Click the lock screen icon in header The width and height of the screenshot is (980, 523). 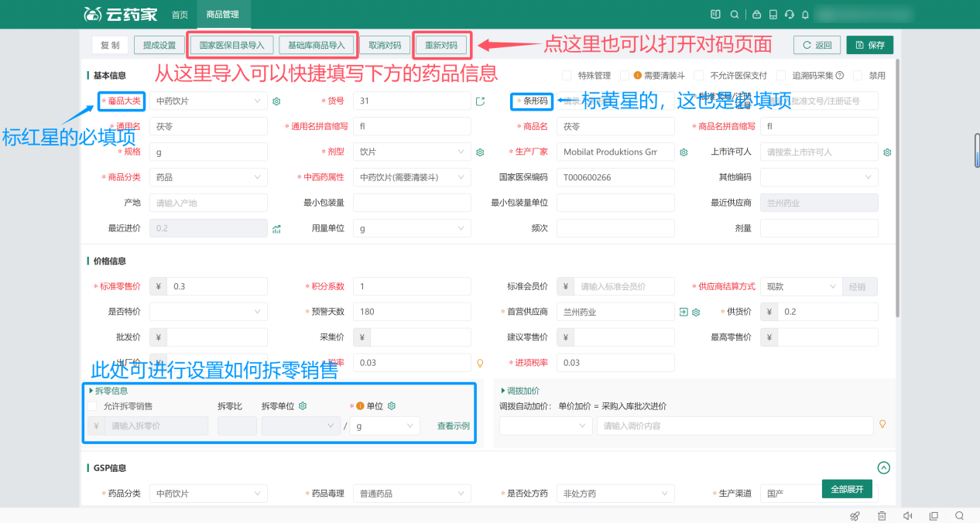pyautogui.click(x=756, y=15)
